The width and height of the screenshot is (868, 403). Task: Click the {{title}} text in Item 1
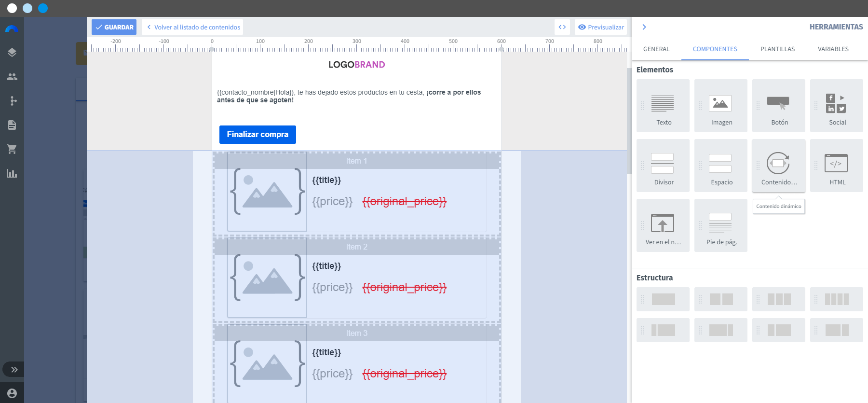click(326, 180)
